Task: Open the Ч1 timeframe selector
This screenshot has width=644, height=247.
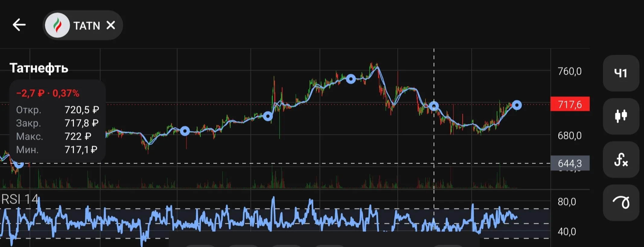Action: [x=621, y=73]
